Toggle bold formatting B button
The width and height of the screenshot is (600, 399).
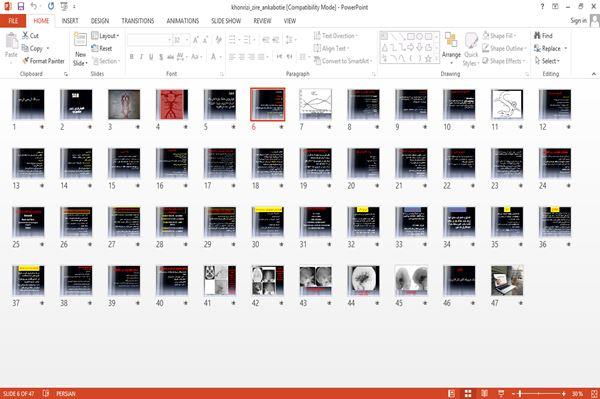click(x=132, y=57)
